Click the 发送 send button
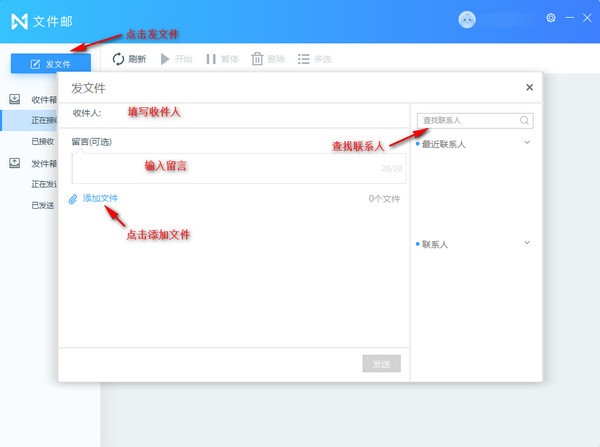Image resolution: width=600 pixels, height=447 pixels. 381,364
